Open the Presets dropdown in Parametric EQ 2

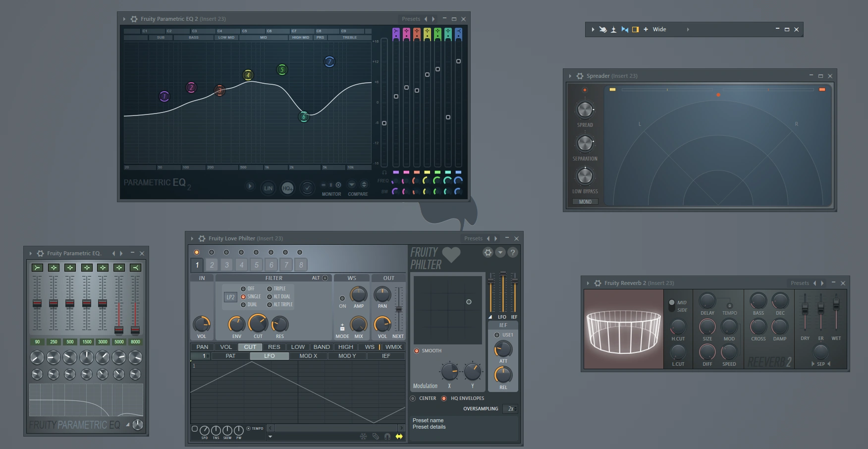point(411,19)
